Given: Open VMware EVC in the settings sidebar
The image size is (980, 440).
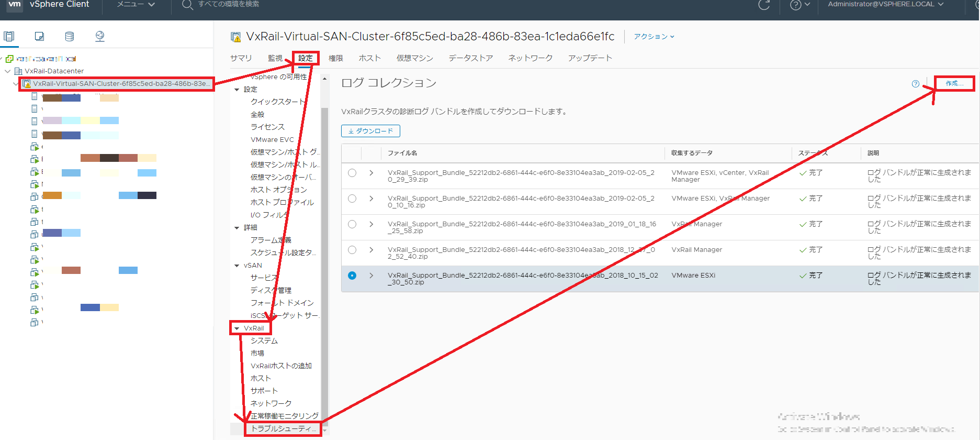Looking at the screenshot, I should pyautogui.click(x=273, y=140).
